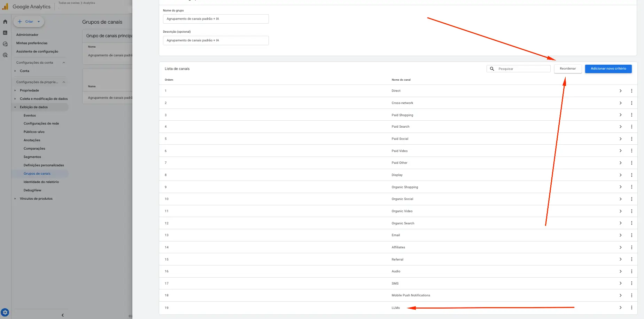Open three-dot menu for Organic Search row
Screen dimensions: 644x319
pos(631,223)
